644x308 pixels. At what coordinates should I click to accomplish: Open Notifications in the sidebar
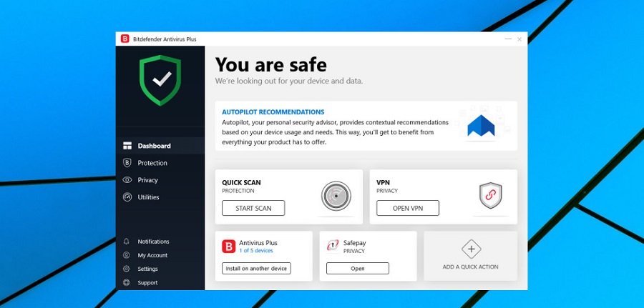(x=153, y=242)
